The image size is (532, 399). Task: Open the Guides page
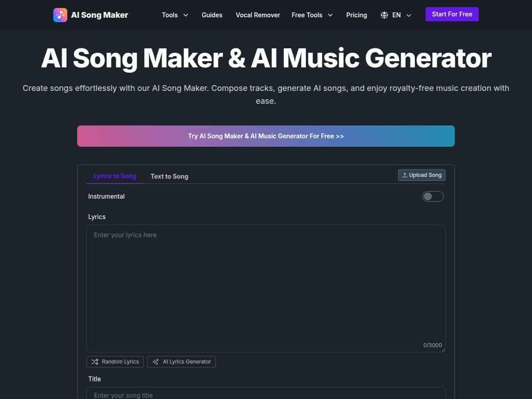(x=212, y=15)
